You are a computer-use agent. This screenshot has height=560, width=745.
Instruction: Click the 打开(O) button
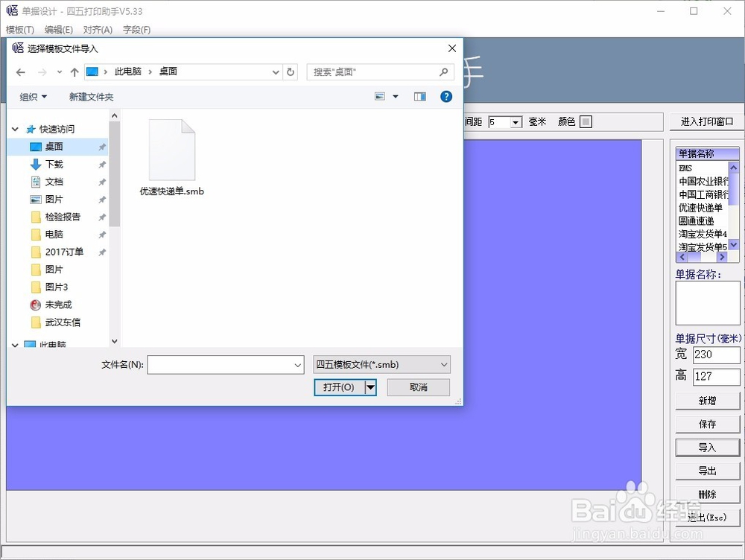(x=339, y=387)
